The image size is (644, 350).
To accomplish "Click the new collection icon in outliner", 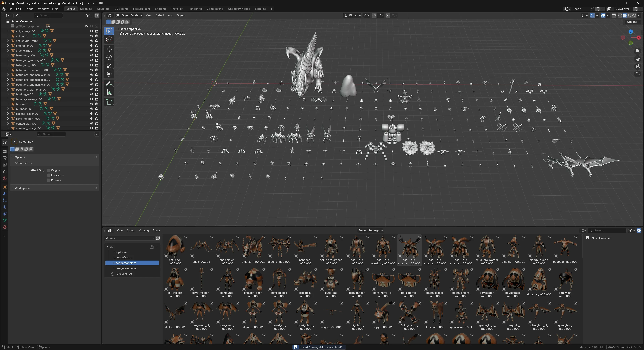I will [97, 15].
